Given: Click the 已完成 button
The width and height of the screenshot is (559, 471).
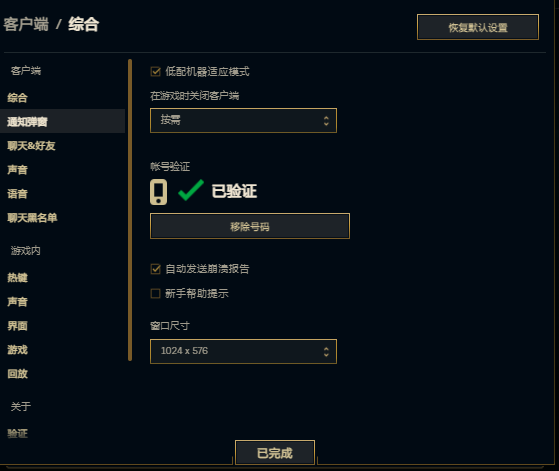Looking at the screenshot, I should (275, 453).
